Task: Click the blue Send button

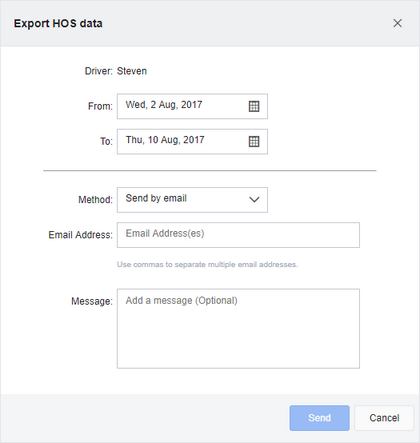Action: [x=319, y=418]
